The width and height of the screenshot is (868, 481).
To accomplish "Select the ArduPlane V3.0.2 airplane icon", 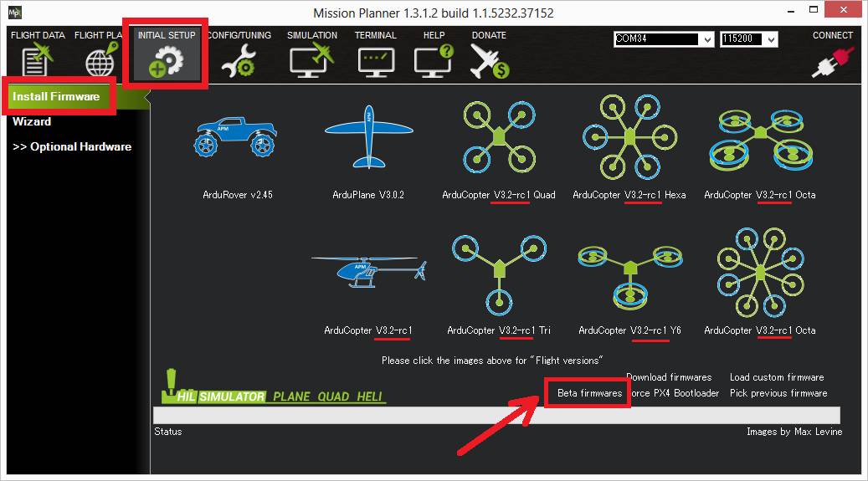I will click(x=368, y=138).
